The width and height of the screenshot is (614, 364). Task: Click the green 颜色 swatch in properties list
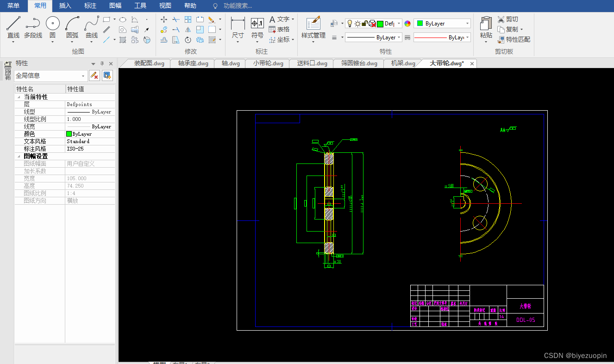pos(69,134)
